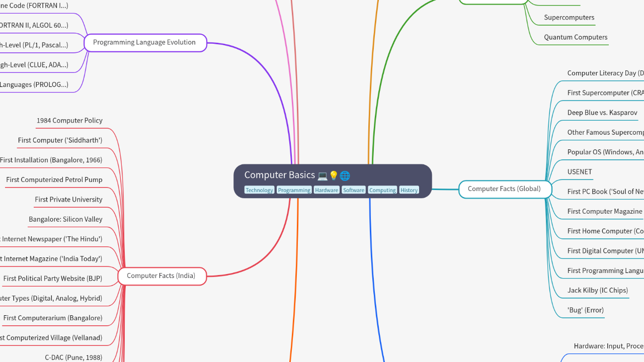
Task: Select First Computerarium (Bangalore) item
Action: point(52,318)
